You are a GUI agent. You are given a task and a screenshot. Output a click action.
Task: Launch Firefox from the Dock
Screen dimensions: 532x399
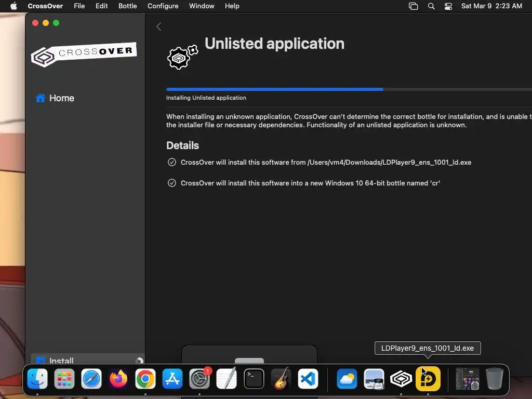pyautogui.click(x=118, y=379)
